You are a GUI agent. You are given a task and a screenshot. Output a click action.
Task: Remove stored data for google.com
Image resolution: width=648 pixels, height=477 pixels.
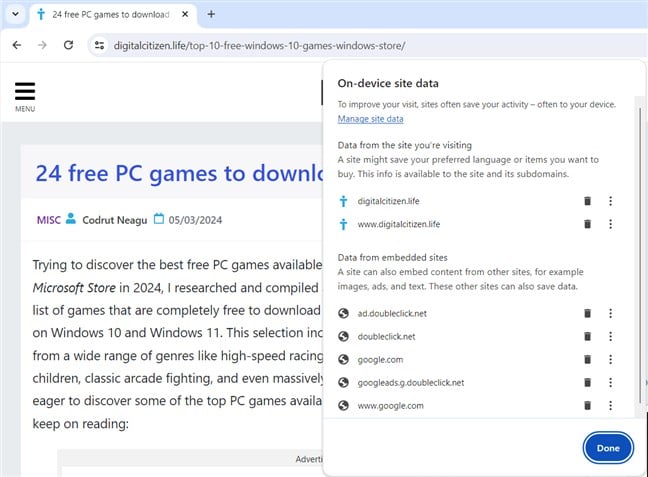587,359
